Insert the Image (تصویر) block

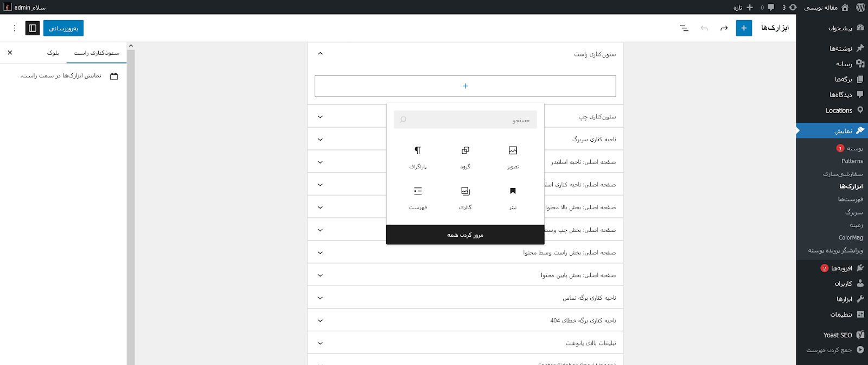[513, 158]
